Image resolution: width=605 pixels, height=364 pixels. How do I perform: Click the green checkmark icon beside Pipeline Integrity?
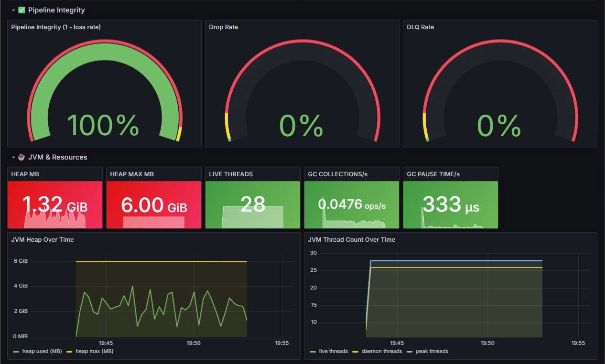coord(22,10)
